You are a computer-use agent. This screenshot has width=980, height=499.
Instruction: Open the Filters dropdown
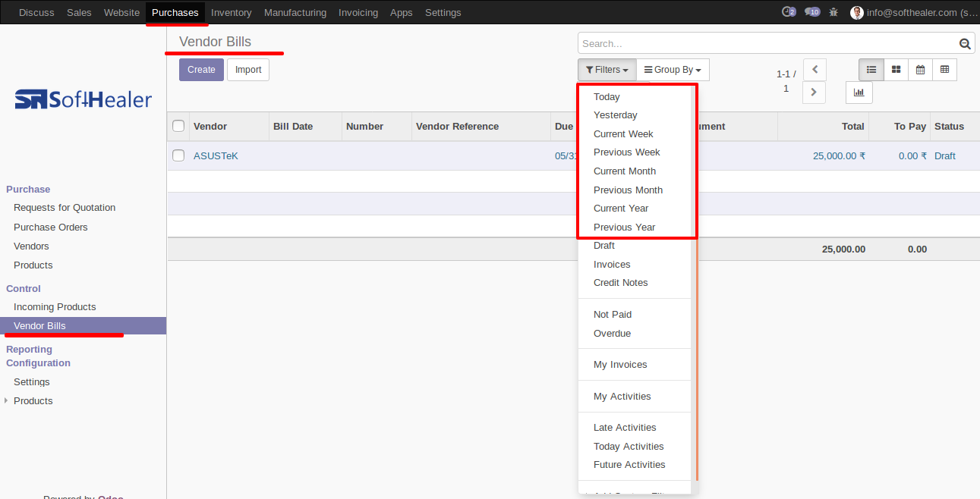(607, 70)
